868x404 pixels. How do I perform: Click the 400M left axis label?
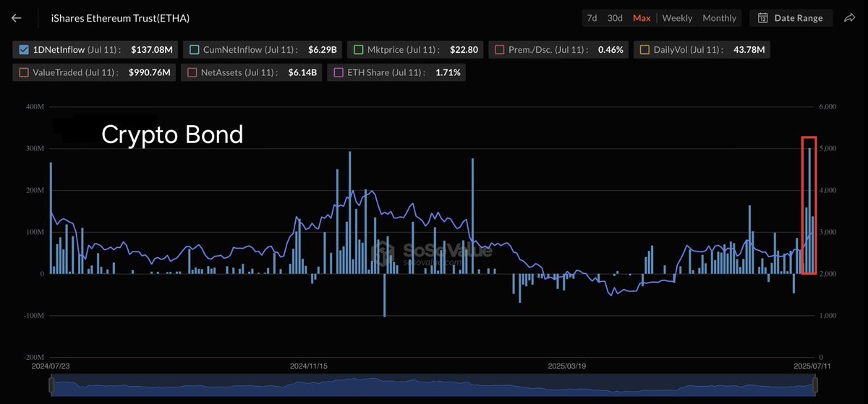35,106
